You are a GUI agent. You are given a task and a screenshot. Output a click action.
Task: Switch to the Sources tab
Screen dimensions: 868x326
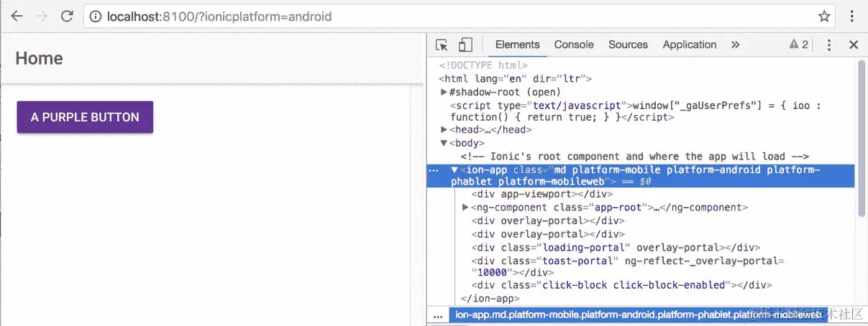628,45
